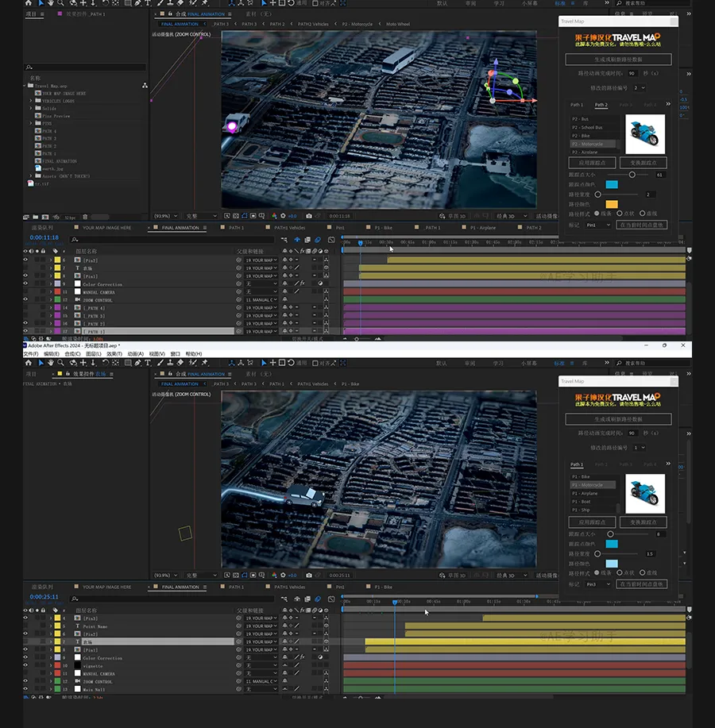Click the project flowchart icon in upper project panel
Screen dimensions: 715x728
pyautogui.click(x=145, y=86)
